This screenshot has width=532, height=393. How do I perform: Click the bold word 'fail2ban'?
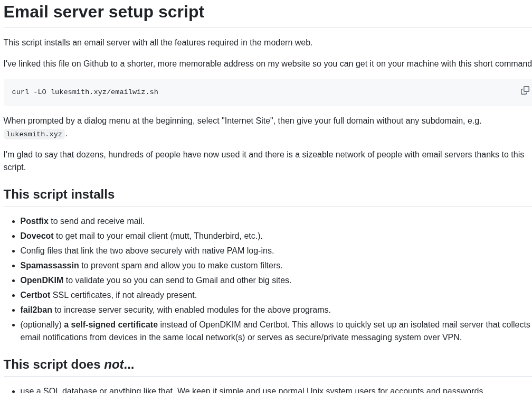pyautogui.click(x=36, y=310)
